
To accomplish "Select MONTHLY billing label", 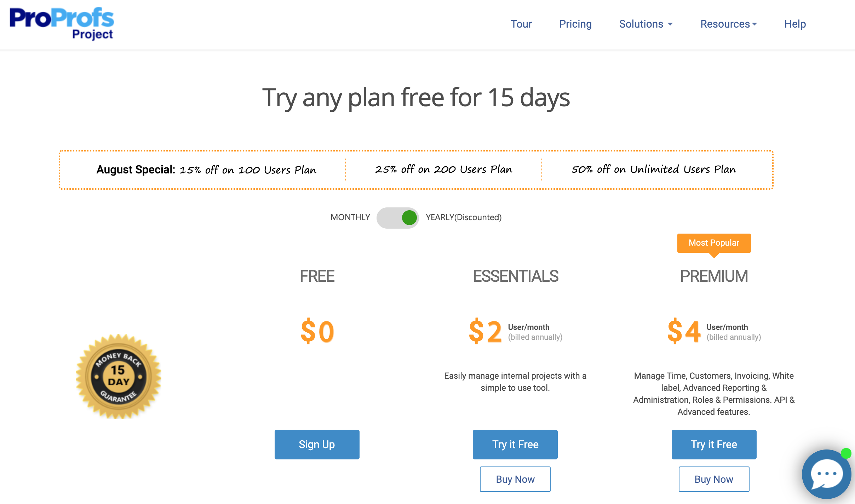I will point(350,217).
